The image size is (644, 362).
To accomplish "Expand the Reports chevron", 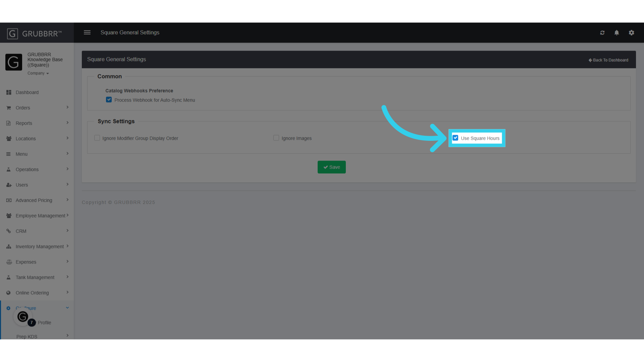I will point(67,123).
